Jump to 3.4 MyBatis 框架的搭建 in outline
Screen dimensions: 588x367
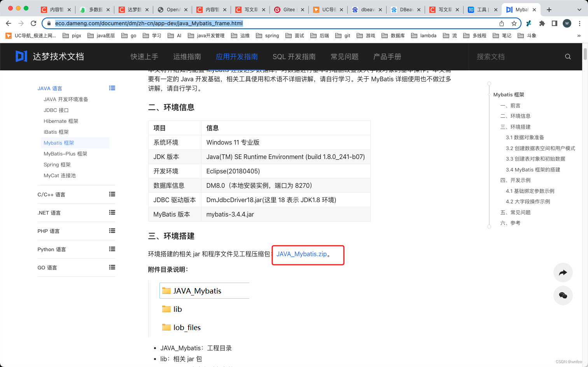click(533, 170)
